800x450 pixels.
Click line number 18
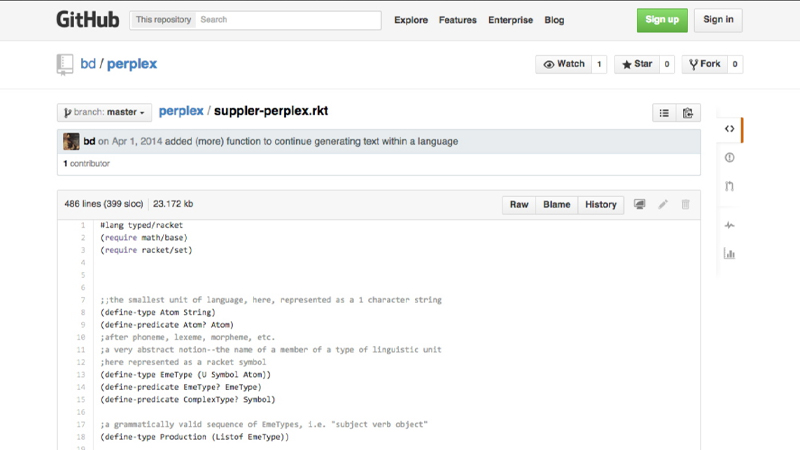click(x=81, y=437)
